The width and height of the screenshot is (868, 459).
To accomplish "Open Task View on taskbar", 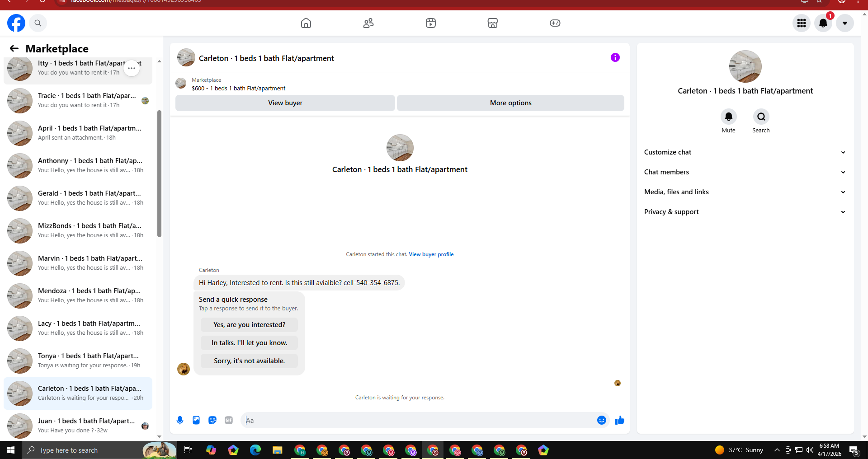I will [188, 450].
